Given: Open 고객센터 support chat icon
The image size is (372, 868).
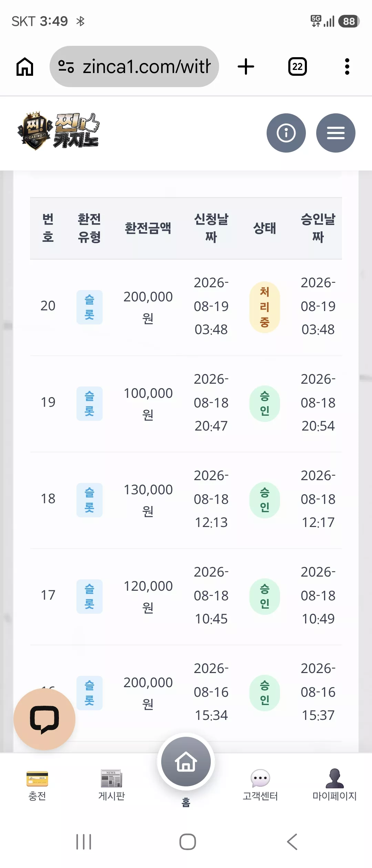Looking at the screenshot, I should tap(260, 785).
